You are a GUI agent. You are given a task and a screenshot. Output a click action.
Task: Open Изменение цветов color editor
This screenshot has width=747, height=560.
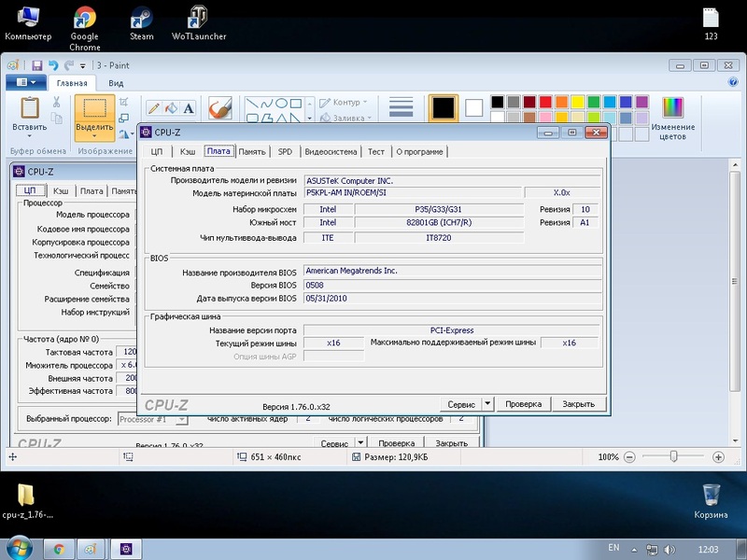coord(672,119)
